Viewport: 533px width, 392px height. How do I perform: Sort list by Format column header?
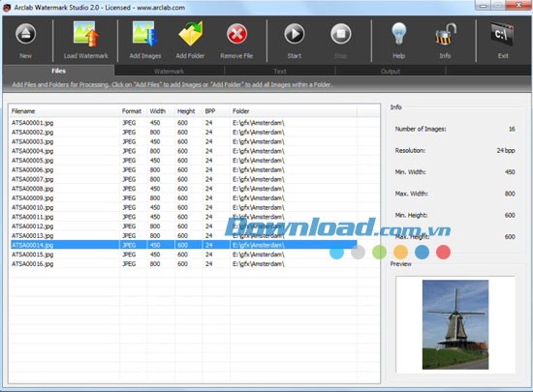(134, 111)
